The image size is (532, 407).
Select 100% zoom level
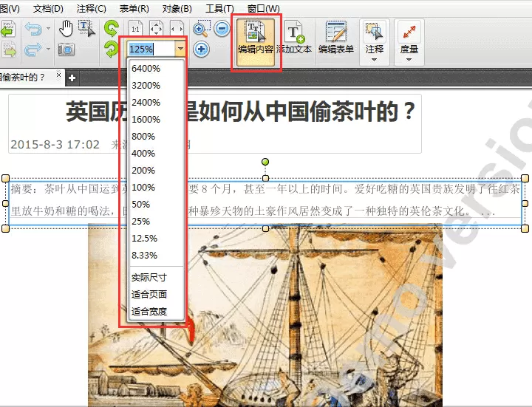pyautogui.click(x=156, y=187)
